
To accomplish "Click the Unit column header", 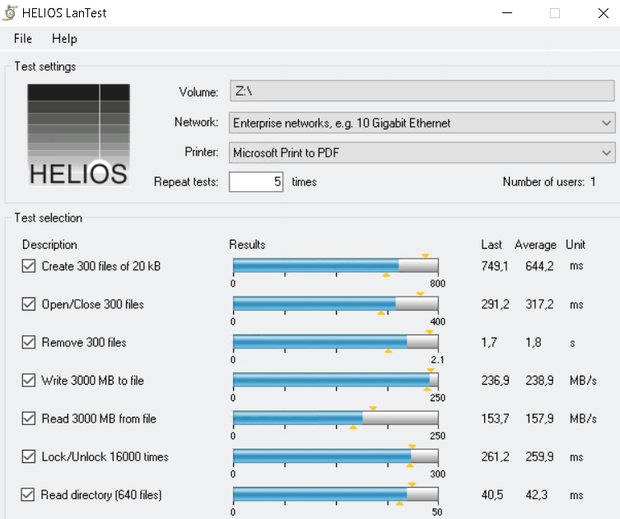I will [x=575, y=245].
